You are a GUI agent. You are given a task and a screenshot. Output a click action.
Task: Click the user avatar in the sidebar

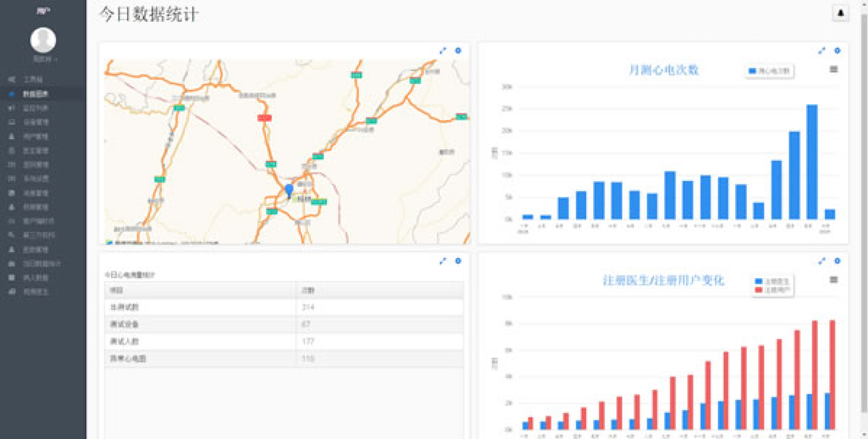(x=43, y=40)
